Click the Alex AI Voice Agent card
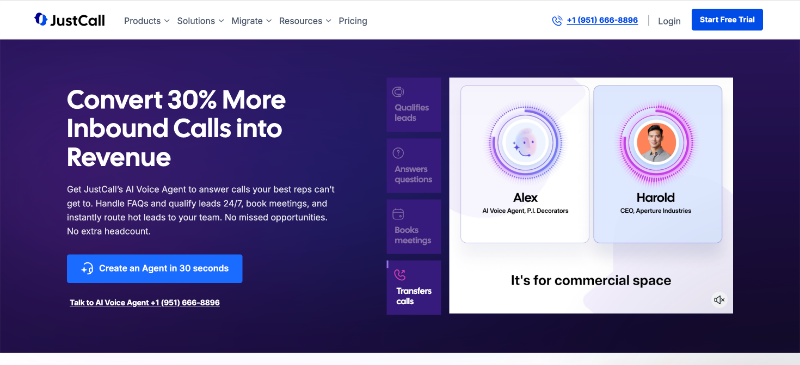Image resolution: width=800 pixels, height=365 pixels. [x=525, y=164]
